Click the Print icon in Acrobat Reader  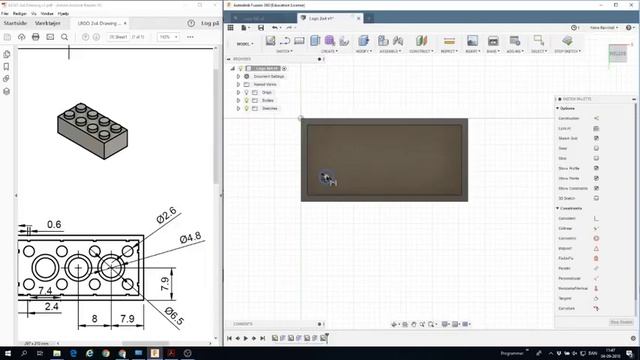[x=36, y=37]
